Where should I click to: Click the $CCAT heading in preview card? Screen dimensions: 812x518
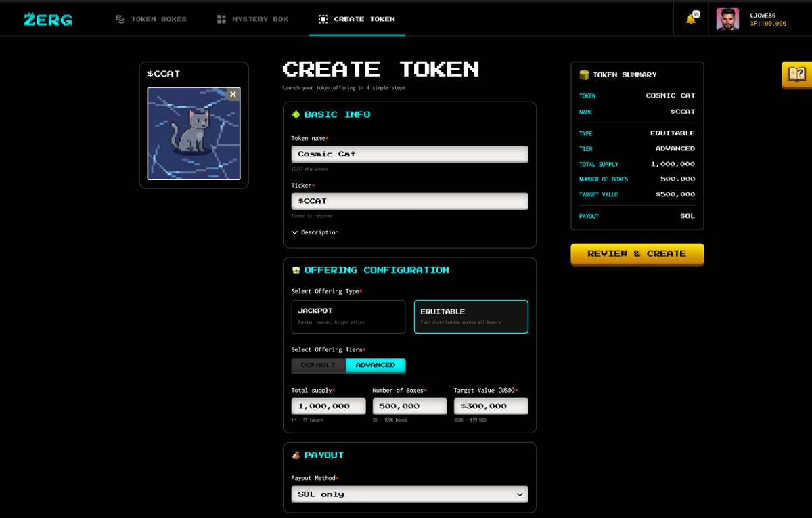(164, 74)
